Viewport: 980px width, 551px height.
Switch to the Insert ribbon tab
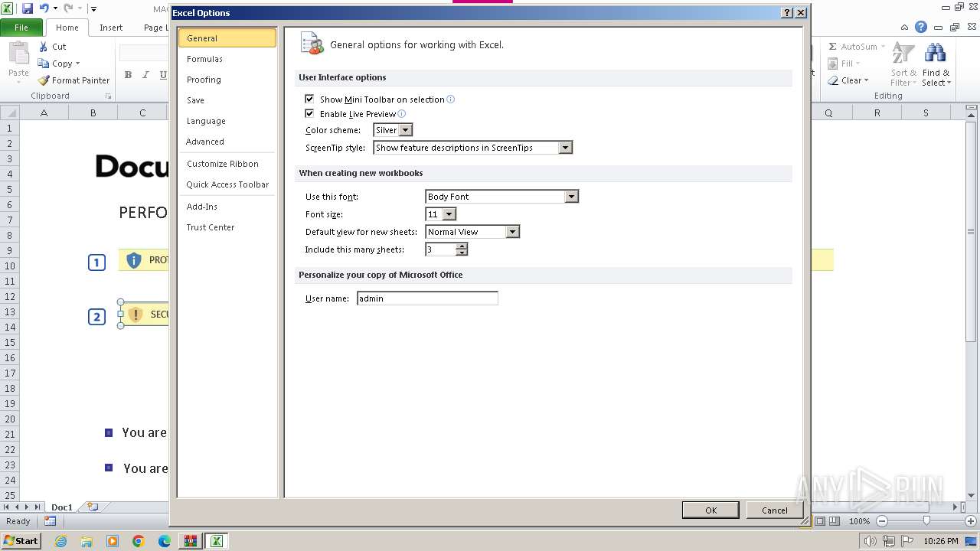click(111, 28)
